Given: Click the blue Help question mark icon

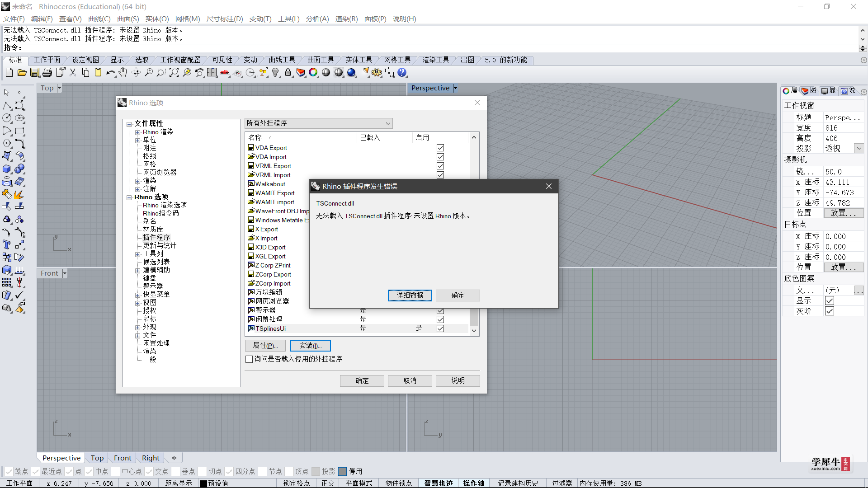Looking at the screenshot, I should (402, 72).
